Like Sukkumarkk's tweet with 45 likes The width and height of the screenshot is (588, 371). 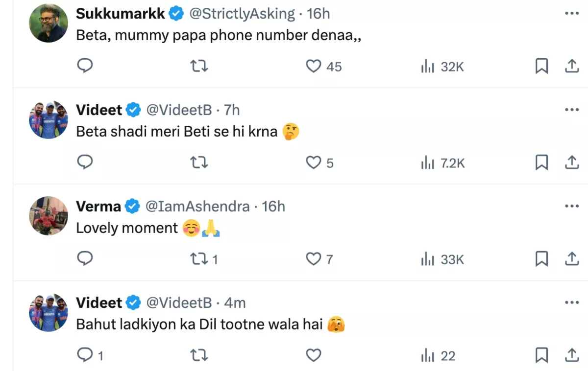(314, 66)
